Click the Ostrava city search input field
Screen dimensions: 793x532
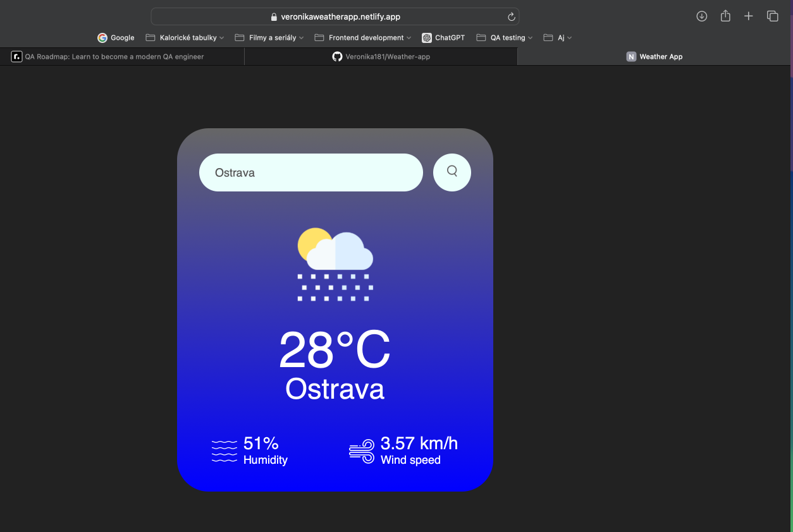pyautogui.click(x=310, y=172)
